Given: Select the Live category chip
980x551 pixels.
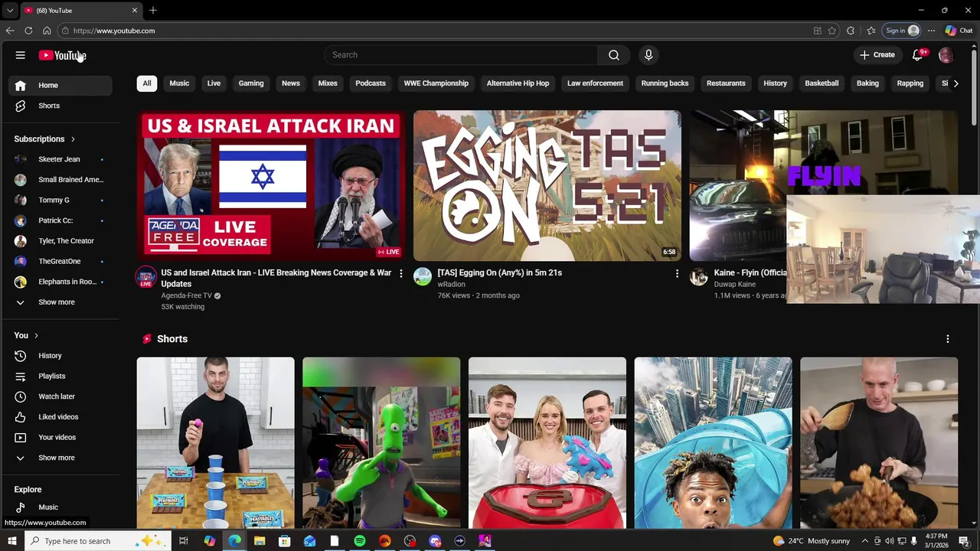Looking at the screenshot, I should (214, 83).
